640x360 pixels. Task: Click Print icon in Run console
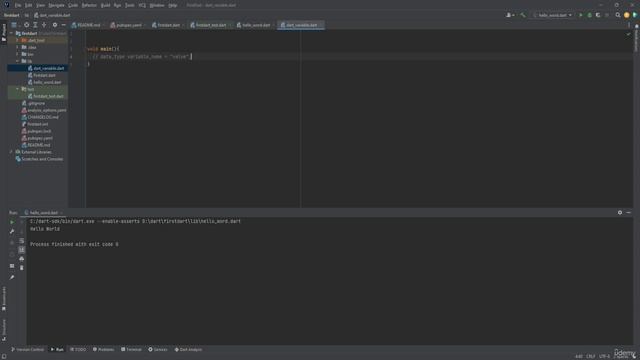(22, 258)
